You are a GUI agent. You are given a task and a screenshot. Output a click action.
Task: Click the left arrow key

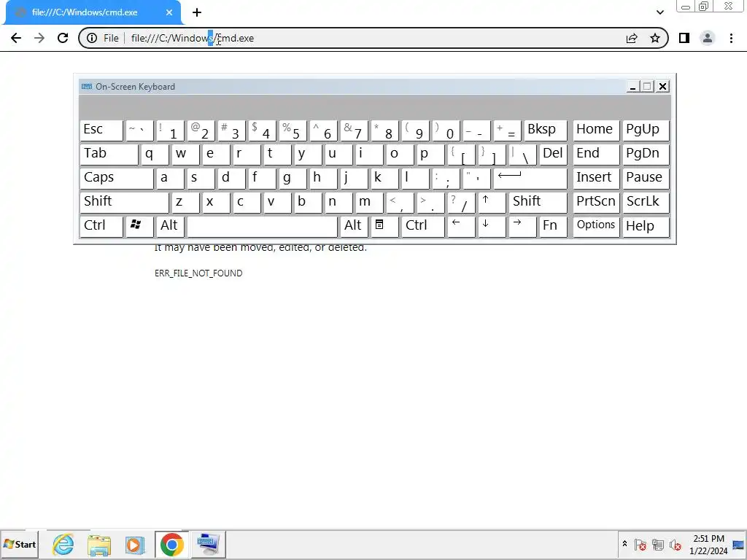[461, 226]
